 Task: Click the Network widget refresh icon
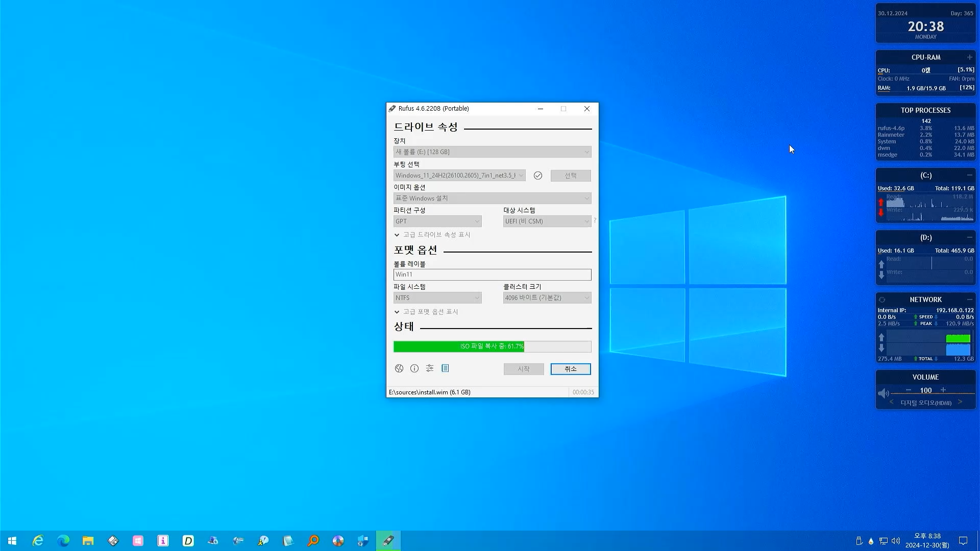[x=881, y=300]
